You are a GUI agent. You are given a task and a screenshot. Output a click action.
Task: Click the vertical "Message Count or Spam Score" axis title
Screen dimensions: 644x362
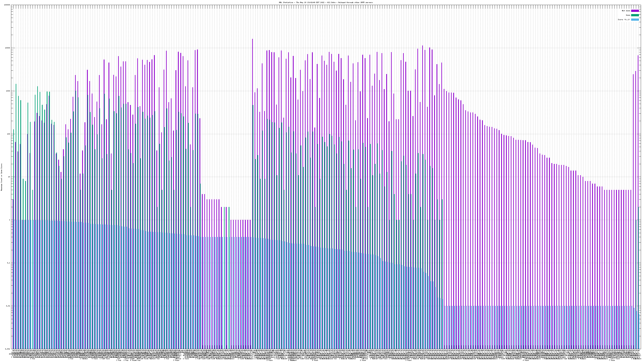click(1, 177)
